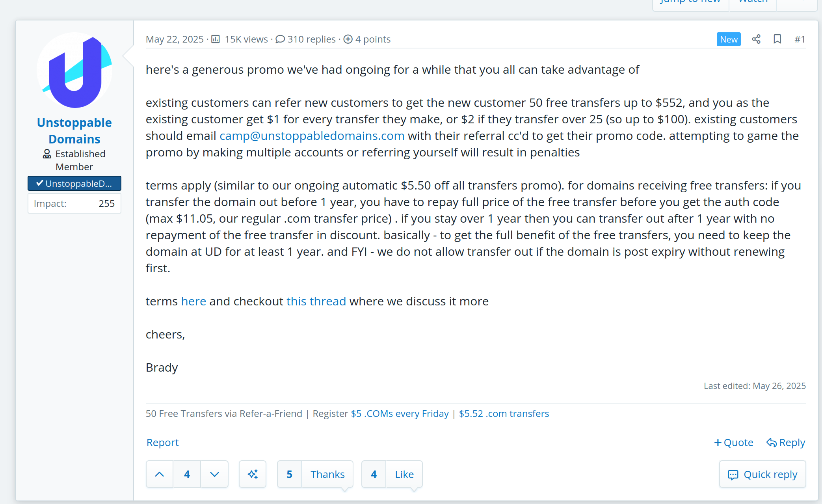The width and height of the screenshot is (822, 504).
Task: Bookmark this post with bookmark icon
Action: (777, 39)
